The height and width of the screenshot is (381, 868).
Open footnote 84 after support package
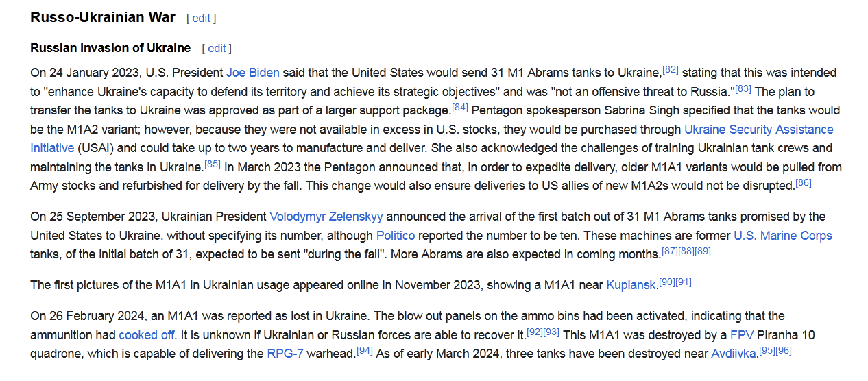tap(460, 108)
